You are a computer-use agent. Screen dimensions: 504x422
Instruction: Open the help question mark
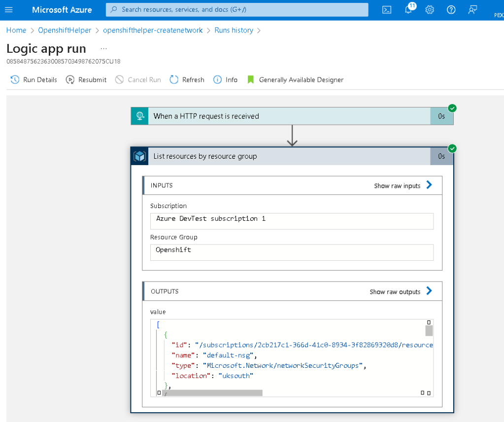coord(451,10)
